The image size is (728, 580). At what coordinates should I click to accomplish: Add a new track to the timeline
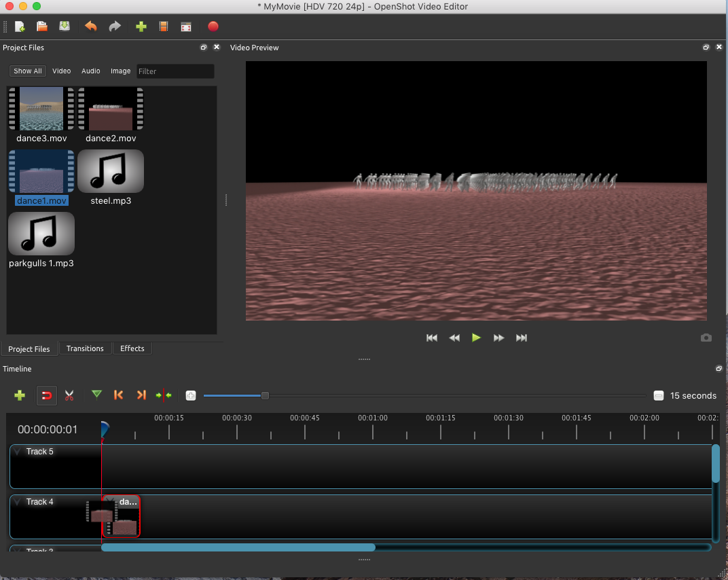click(20, 396)
